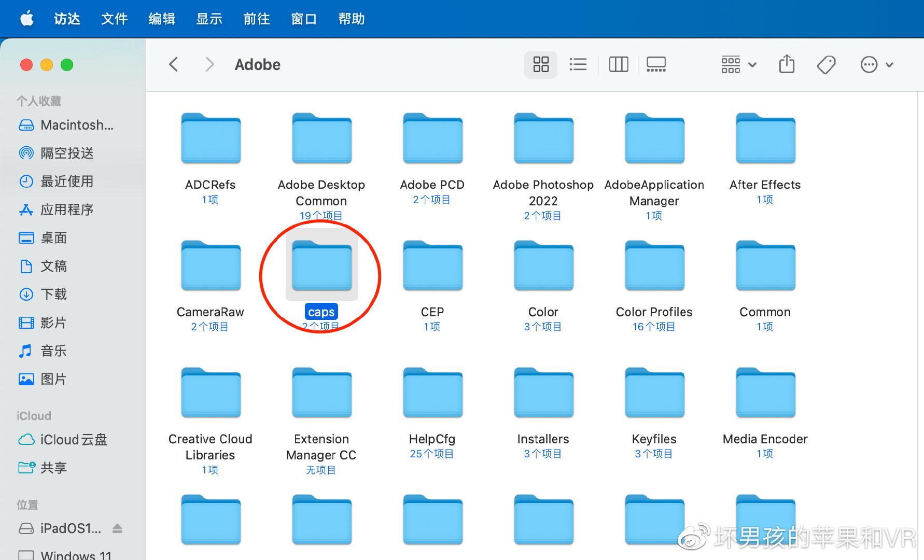Switch to column view
The image size is (924, 560).
pos(619,65)
